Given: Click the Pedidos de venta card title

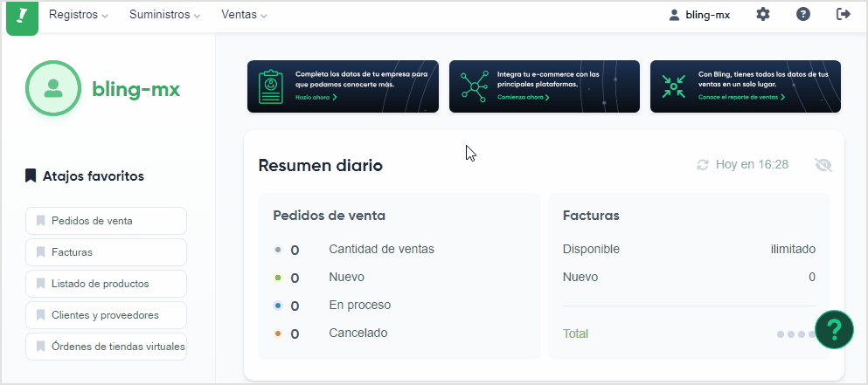Looking at the screenshot, I should (330, 216).
